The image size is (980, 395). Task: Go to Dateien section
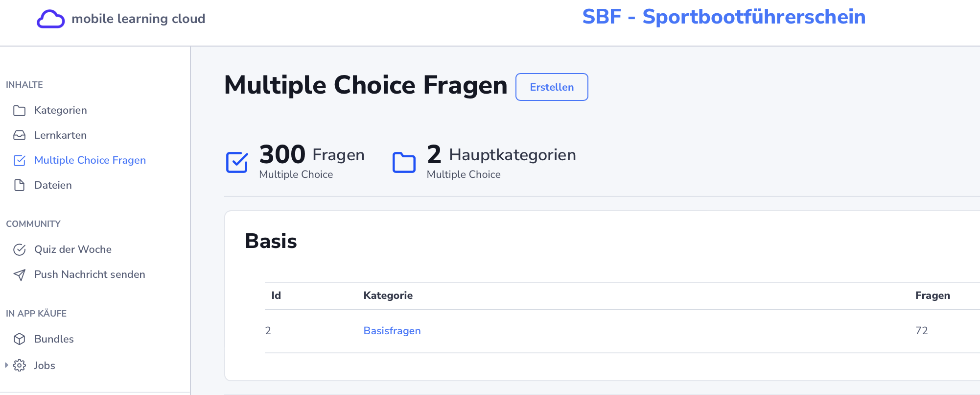click(x=53, y=185)
